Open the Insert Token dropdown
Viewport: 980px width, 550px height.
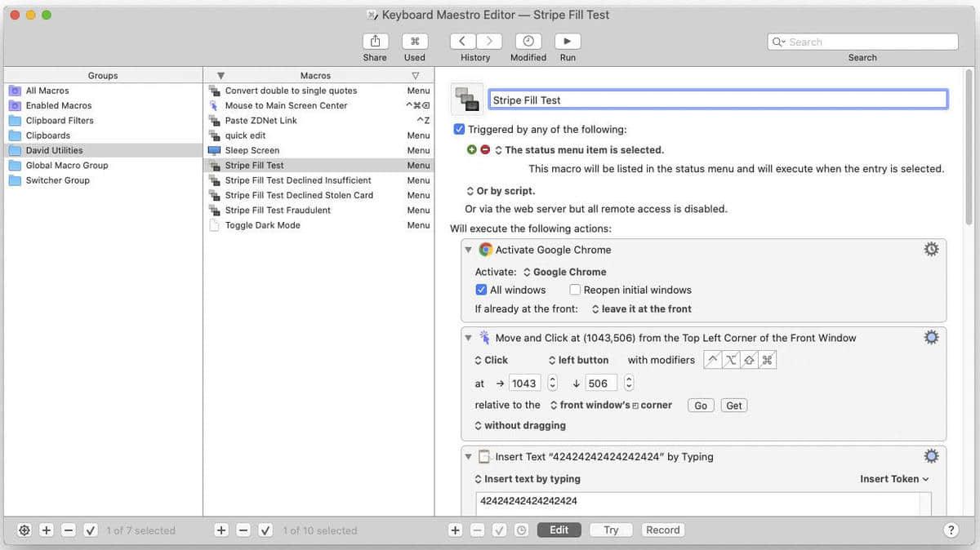(894, 479)
